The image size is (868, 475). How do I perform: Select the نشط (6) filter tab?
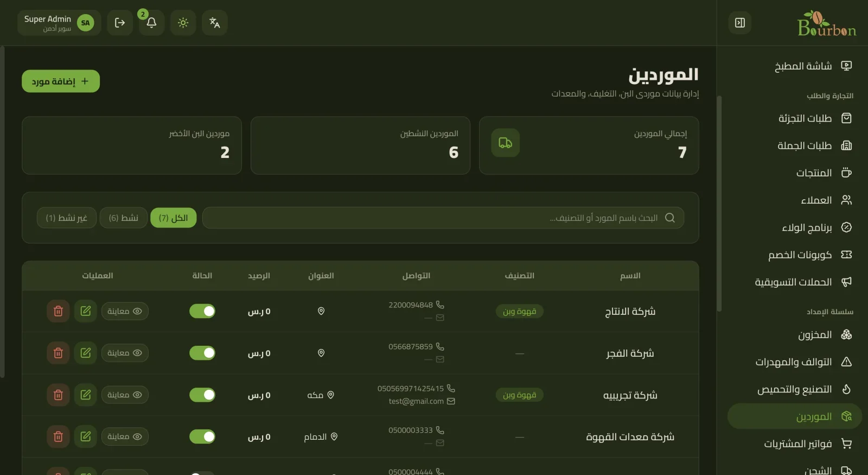pyautogui.click(x=124, y=218)
